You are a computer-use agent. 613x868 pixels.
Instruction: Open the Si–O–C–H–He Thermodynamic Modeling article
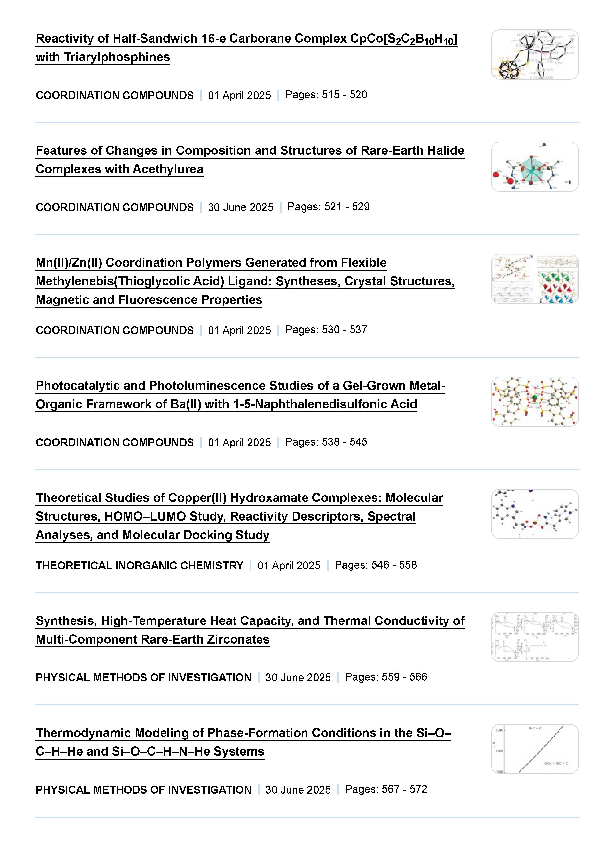click(x=243, y=733)
